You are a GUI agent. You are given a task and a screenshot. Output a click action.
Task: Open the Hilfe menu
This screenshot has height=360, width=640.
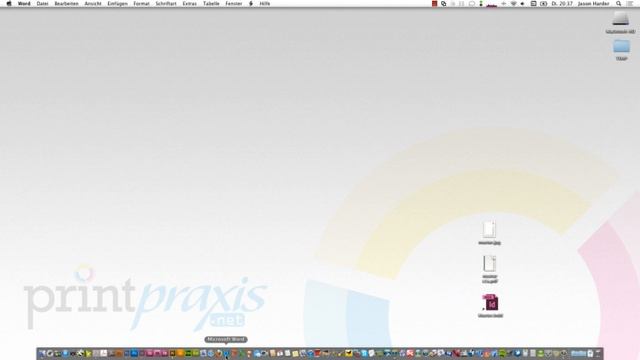265,4
